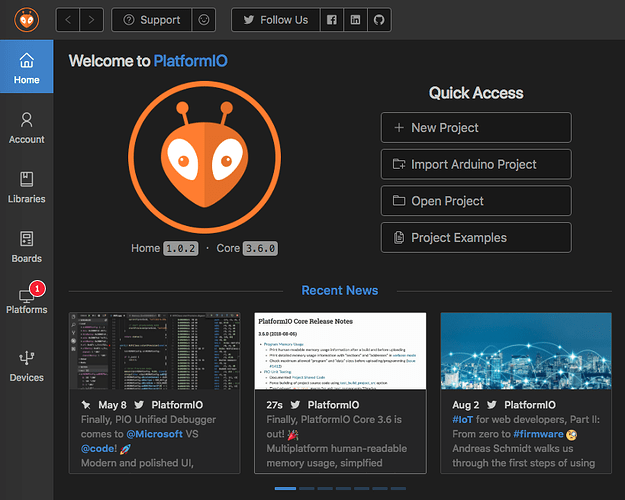This screenshot has height=500, width=625.
Task: Click the 'Aug 2' date text
Action: point(466,405)
